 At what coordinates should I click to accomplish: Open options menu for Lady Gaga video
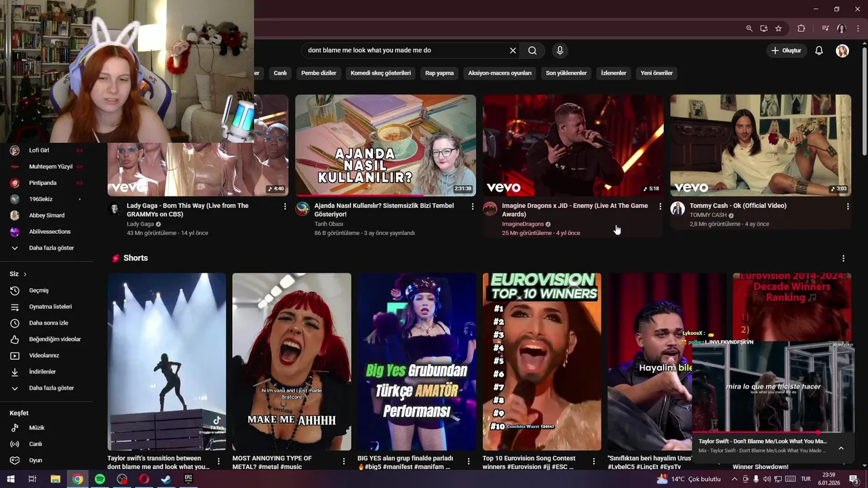pyautogui.click(x=285, y=206)
